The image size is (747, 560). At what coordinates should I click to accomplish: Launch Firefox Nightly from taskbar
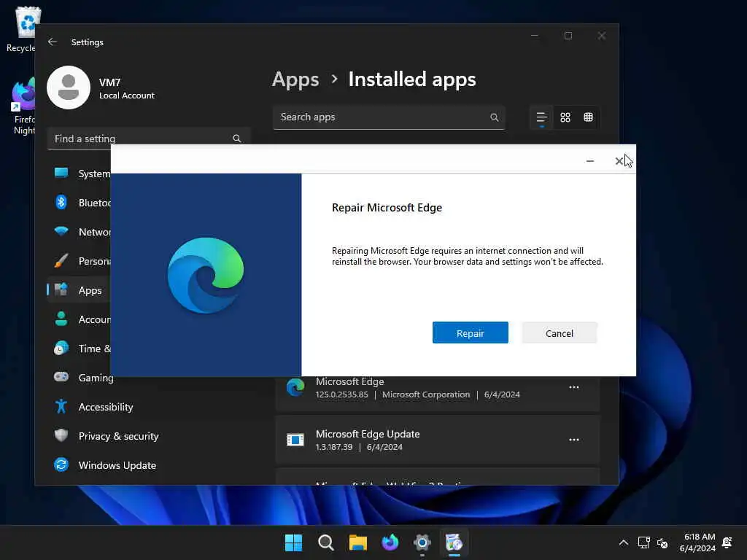point(390,542)
